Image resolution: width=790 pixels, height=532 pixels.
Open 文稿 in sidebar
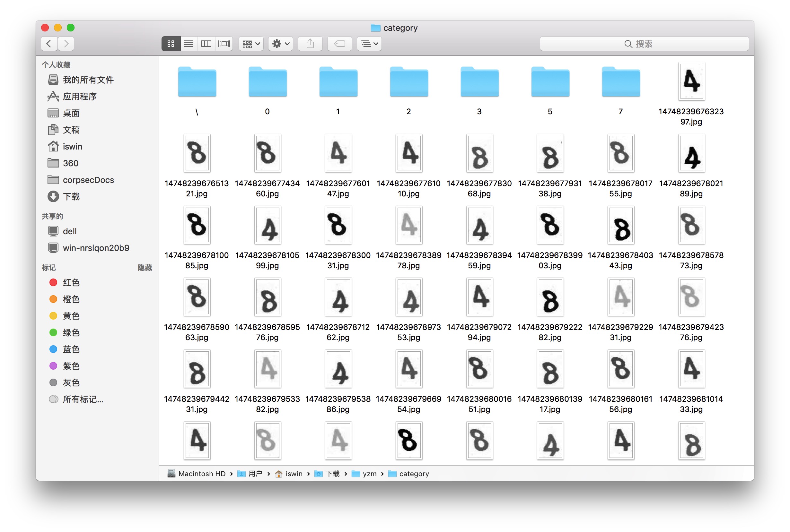71,130
